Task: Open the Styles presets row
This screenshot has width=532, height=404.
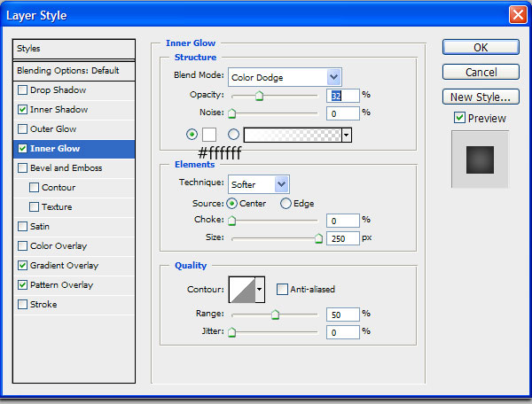Action: pyautogui.click(x=74, y=49)
